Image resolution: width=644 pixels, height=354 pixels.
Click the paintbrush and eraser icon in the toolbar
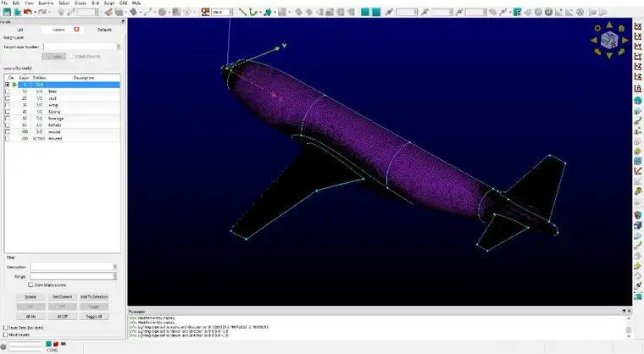click(108, 12)
